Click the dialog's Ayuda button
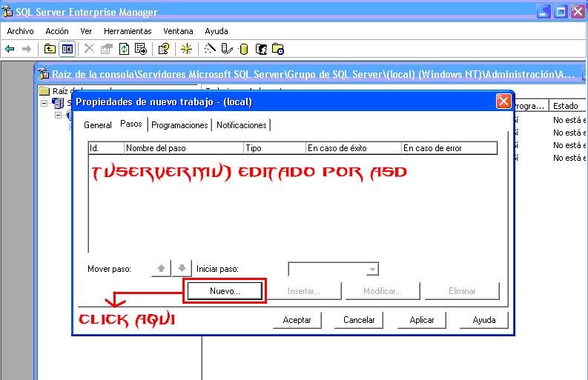The width and height of the screenshot is (588, 380). (x=484, y=320)
